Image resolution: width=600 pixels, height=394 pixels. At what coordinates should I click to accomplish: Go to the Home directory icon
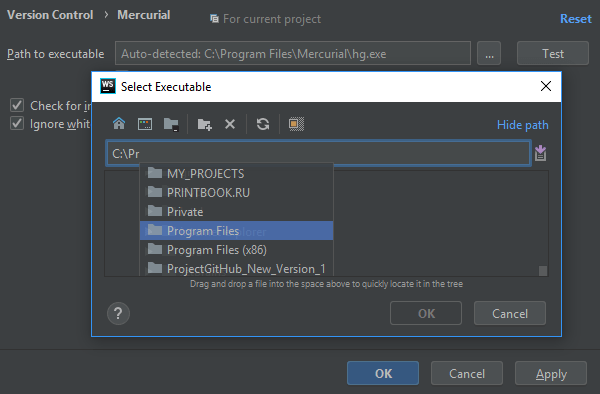coord(119,124)
